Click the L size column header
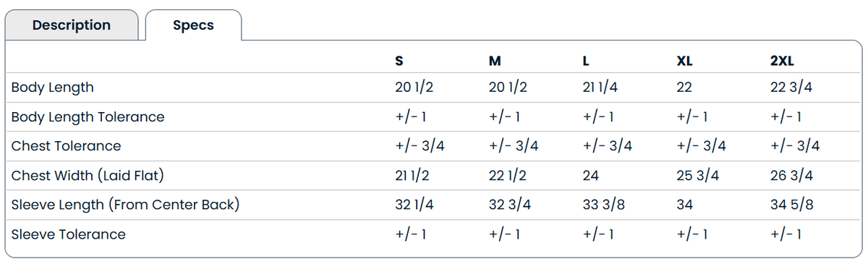This screenshot has height=264, width=868. [585, 61]
